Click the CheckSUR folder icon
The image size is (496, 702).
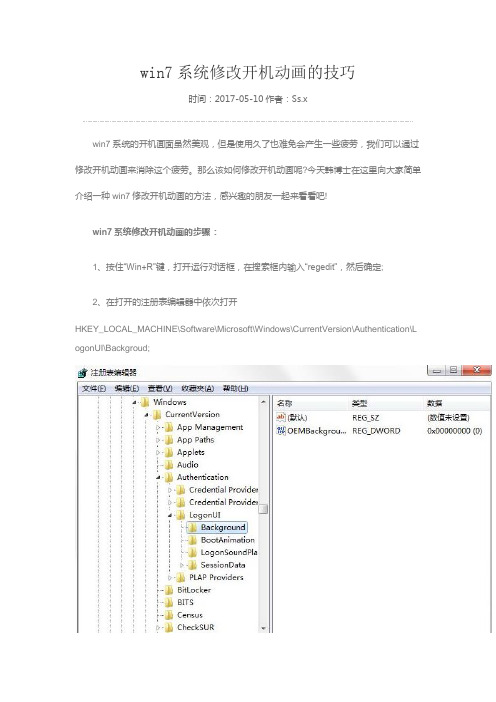pyautogui.click(x=169, y=627)
